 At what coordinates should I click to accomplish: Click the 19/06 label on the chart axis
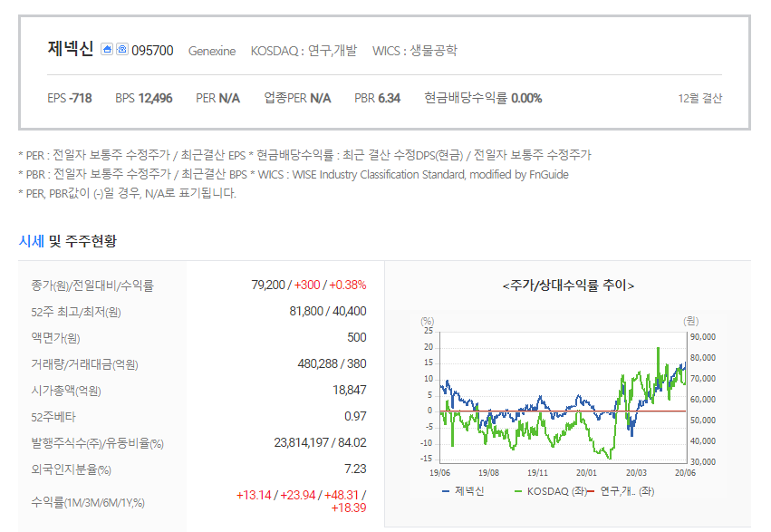439,472
